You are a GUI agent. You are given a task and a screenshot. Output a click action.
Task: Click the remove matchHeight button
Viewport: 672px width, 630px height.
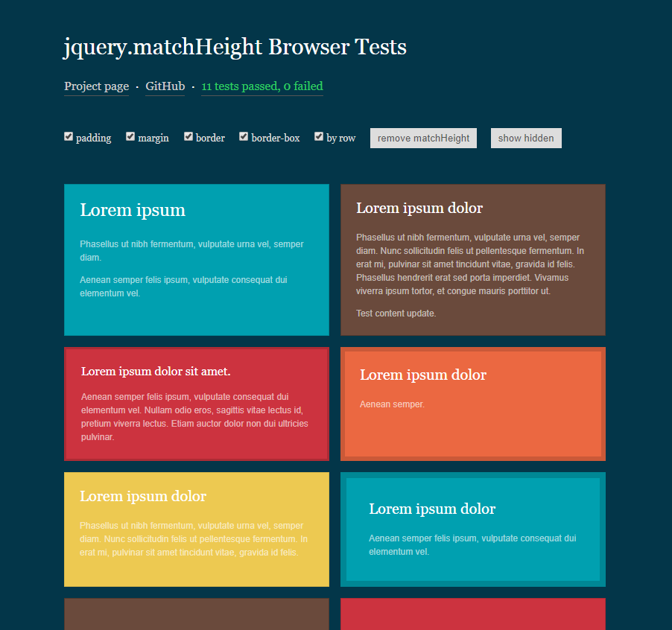[423, 138]
